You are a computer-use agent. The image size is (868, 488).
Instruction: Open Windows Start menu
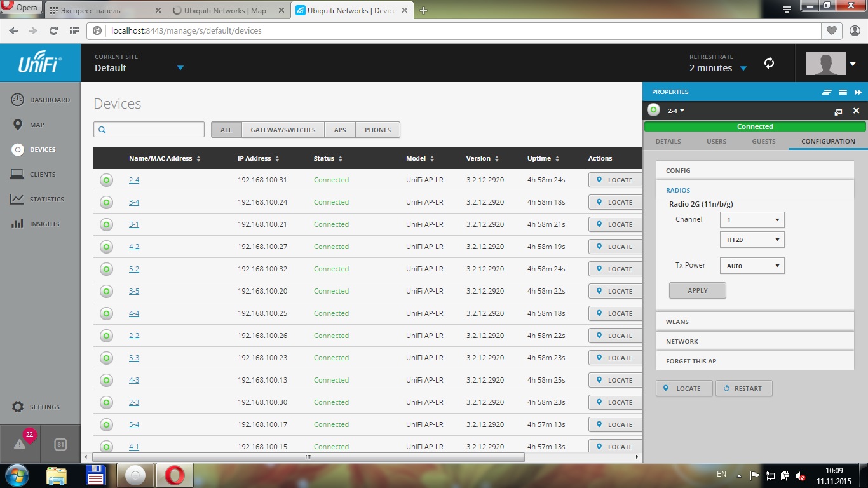pyautogui.click(x=17, y=475)
